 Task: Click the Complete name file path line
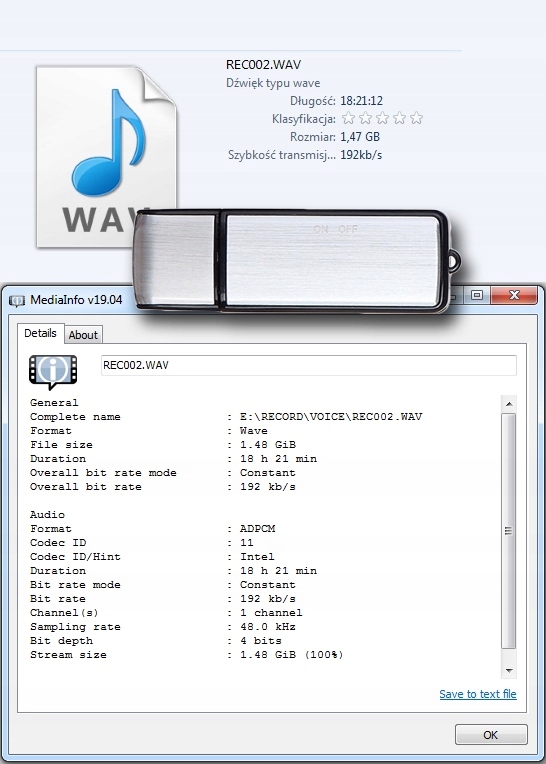pos(226,417)
